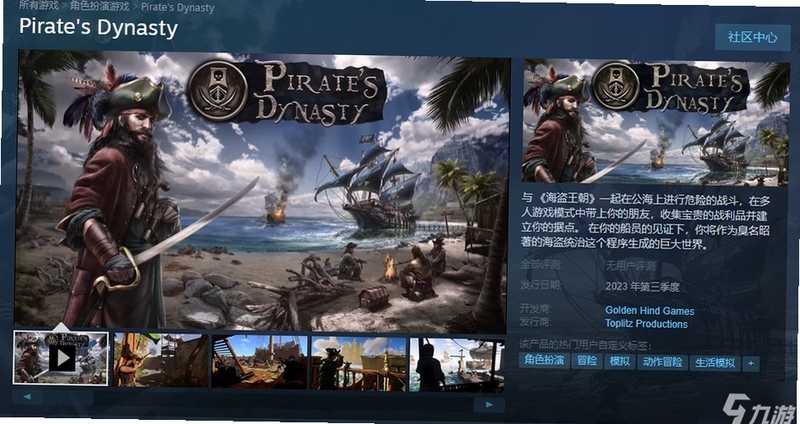
Task: Select the ship deck screenshot thumbnail
Action: click(260, 362)
